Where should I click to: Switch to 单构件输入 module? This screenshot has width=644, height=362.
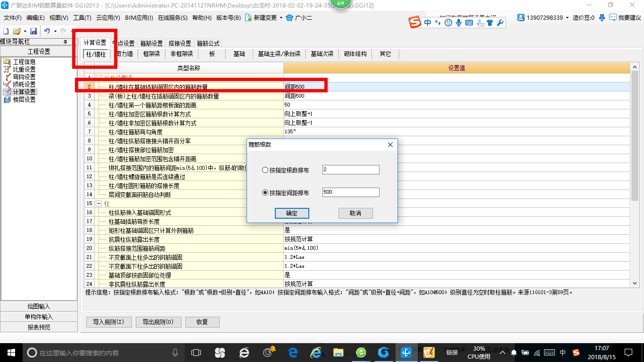[39, 317]
